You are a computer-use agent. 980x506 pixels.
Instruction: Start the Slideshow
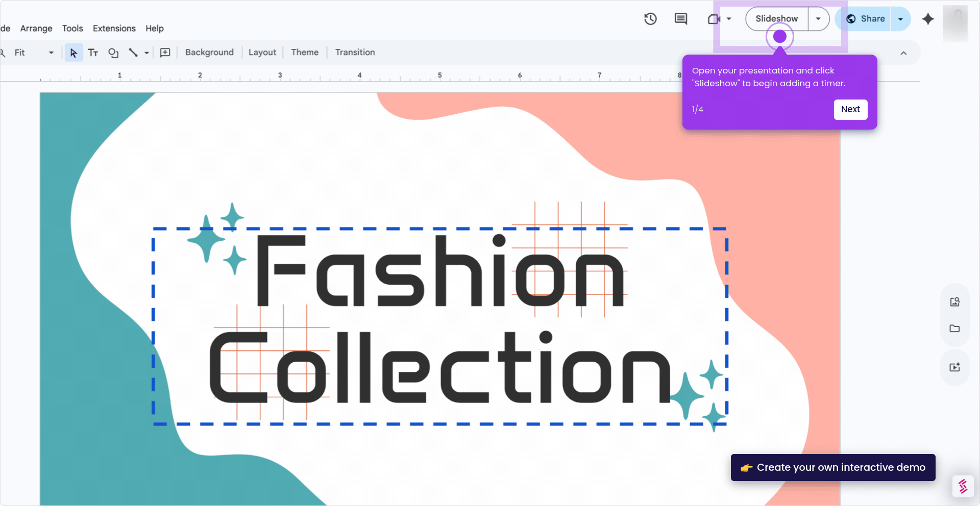click(777, 19)
